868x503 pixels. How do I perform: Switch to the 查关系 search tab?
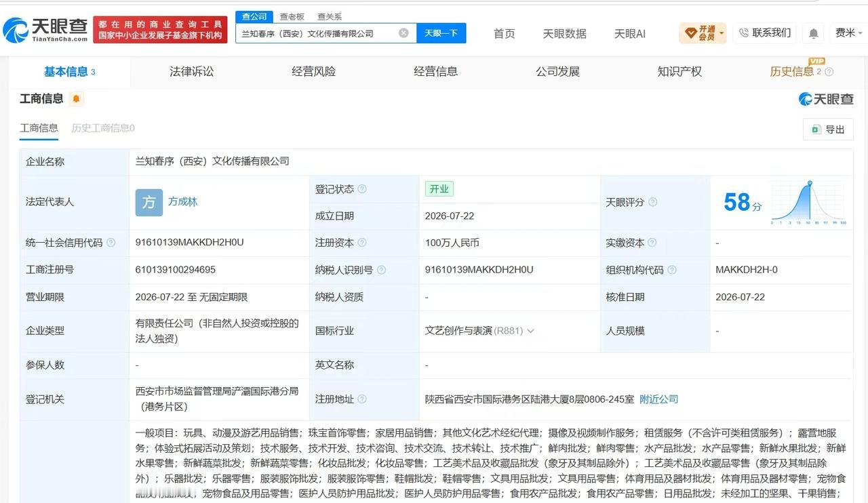pos(330,16)
